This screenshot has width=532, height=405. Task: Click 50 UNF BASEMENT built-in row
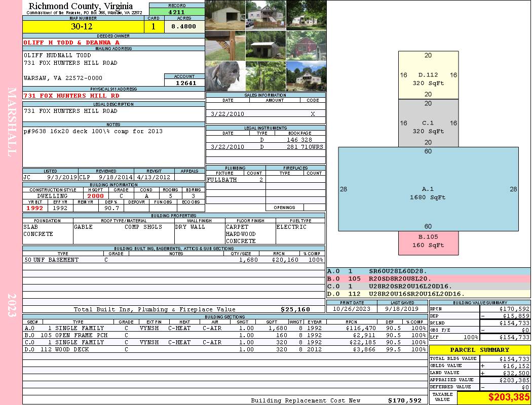click(174, 260)
